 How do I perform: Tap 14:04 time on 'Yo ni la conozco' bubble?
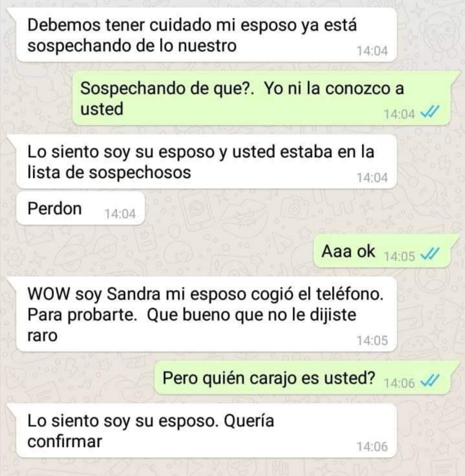click(399, 114)
